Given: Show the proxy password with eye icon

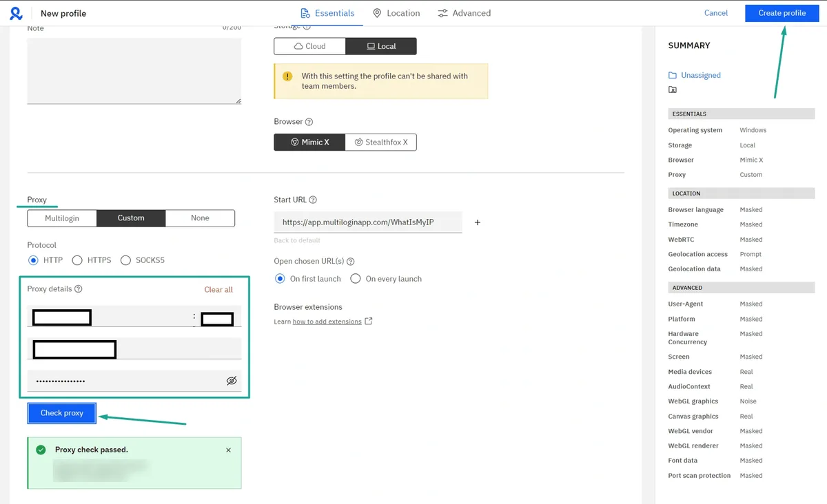Looking at the screenshot, I should [232, 381].
